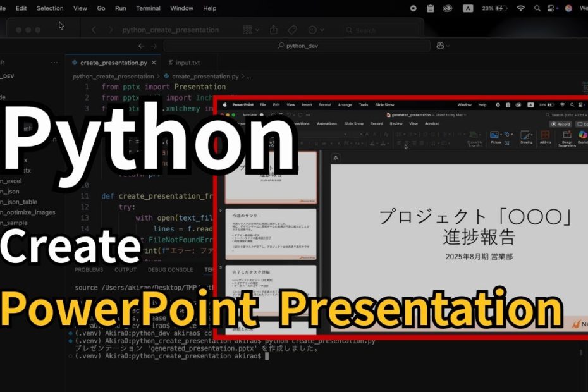This screenshot has width=588, height=392.
Task: Open Design Suggestions in PowerPoint
Action: (567, 136)
